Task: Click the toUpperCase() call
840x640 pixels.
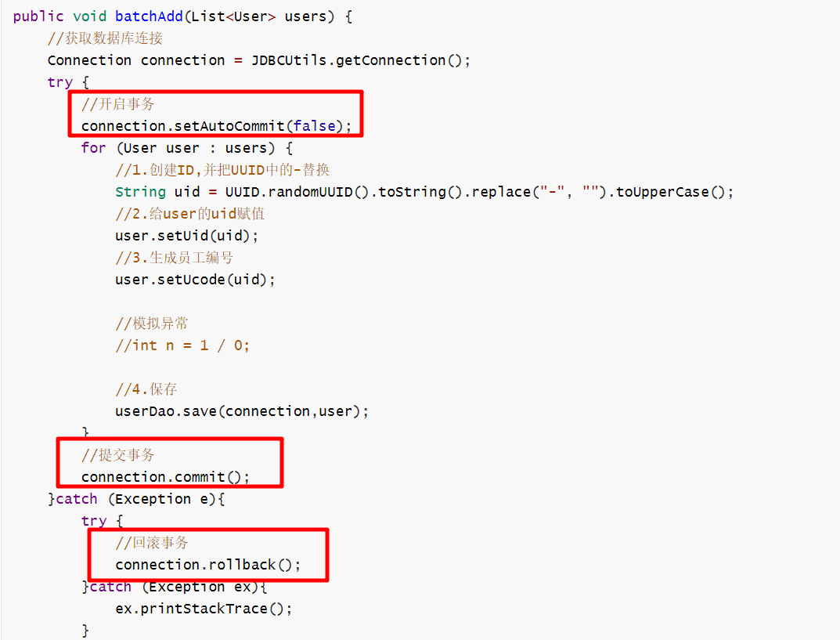Action: click(674, 192)
